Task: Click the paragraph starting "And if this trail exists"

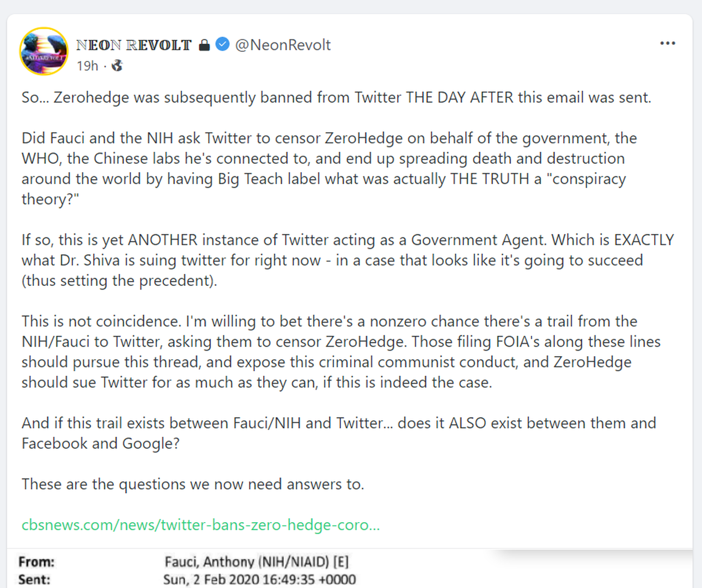Action: 338,433
